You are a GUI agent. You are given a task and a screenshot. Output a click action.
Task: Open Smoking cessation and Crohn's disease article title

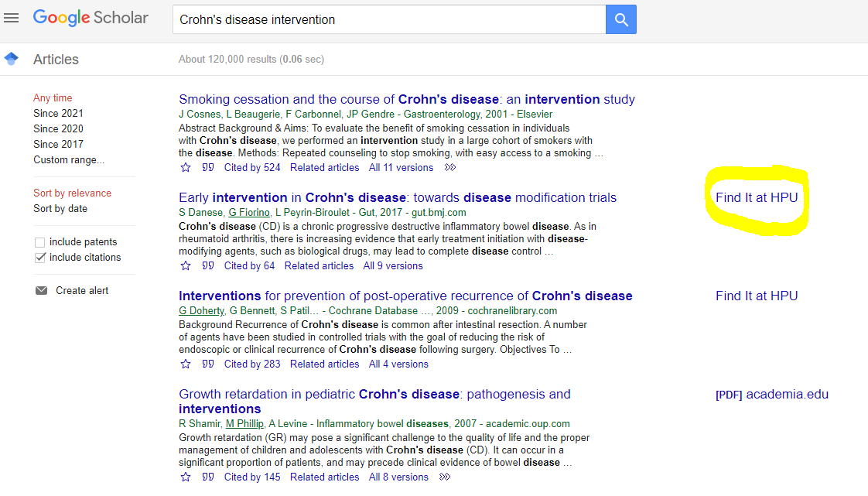point(407,99)
